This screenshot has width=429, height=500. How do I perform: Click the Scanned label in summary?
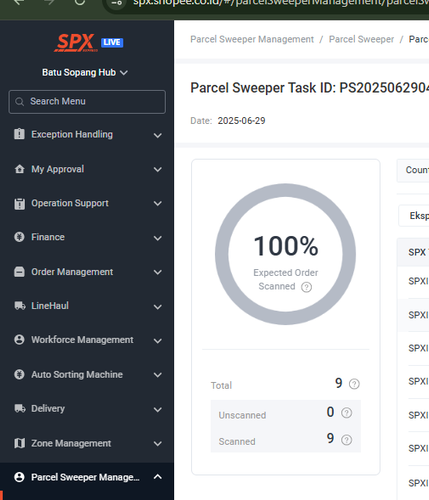coord(237,442)
